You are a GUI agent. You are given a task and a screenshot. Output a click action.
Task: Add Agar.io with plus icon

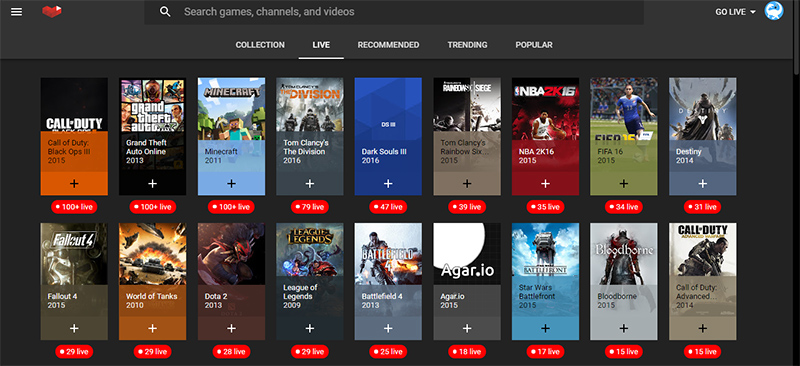(467, 328)
